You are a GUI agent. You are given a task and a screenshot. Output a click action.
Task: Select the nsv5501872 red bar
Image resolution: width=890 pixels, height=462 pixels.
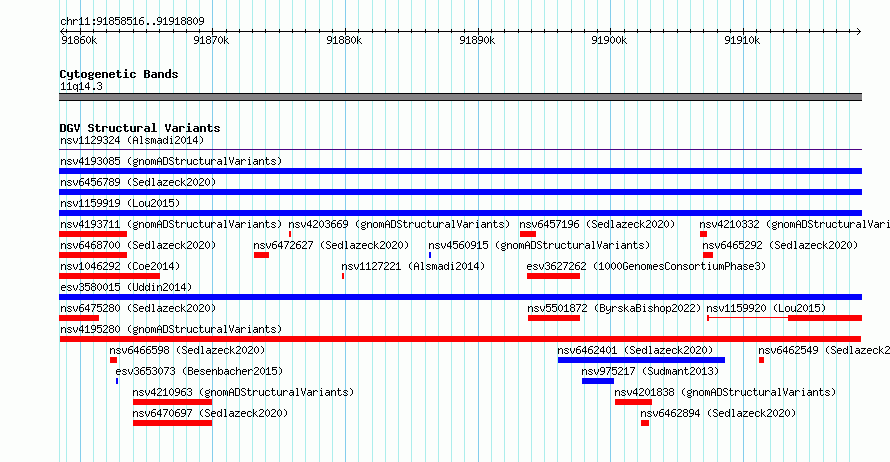[553, 318]
